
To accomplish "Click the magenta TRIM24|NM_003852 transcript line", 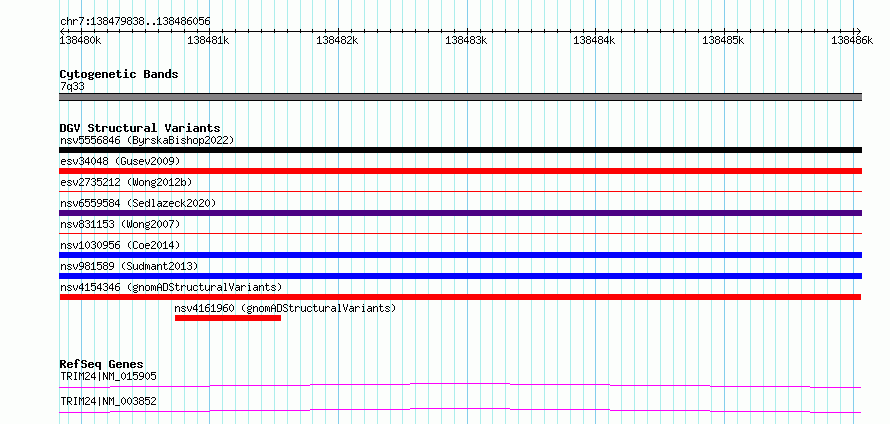I will click(460, 410).
